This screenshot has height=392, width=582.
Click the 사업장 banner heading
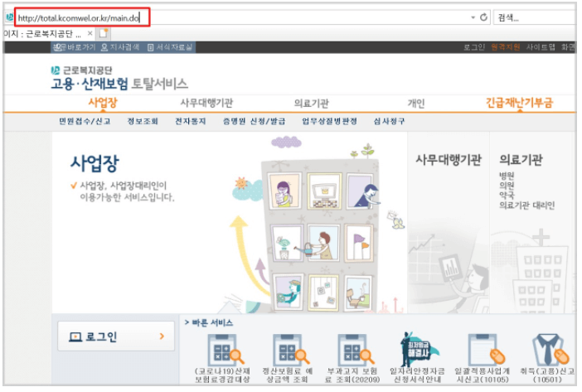coord(95,163)
